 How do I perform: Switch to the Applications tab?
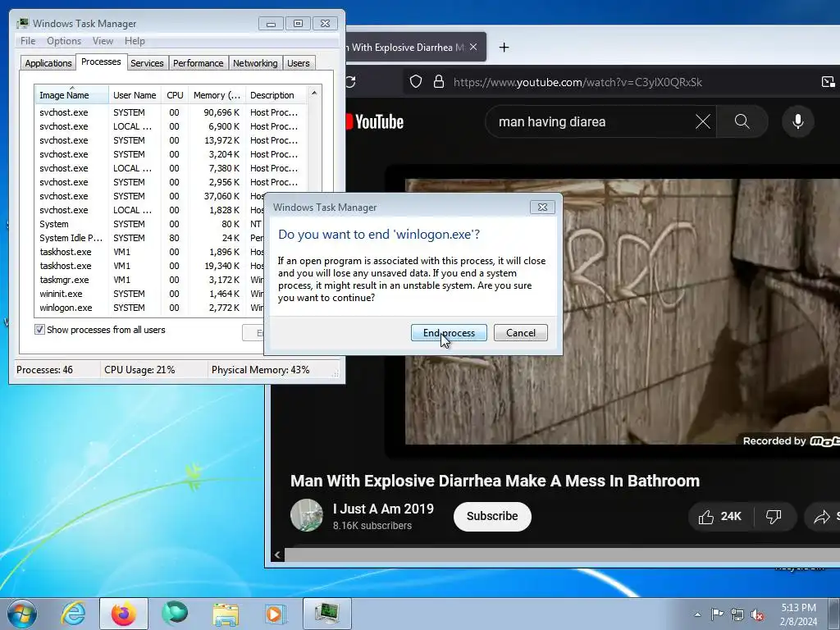(48, 63)
